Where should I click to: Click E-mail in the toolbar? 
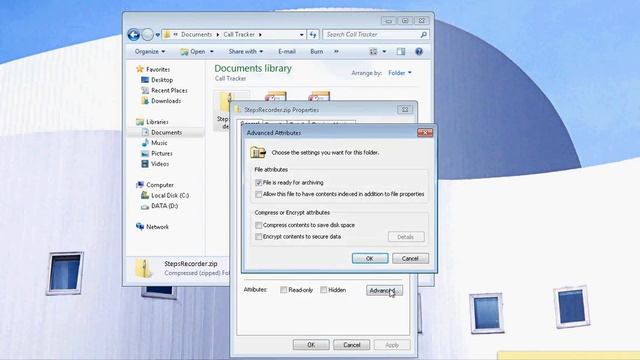(287, 51)
